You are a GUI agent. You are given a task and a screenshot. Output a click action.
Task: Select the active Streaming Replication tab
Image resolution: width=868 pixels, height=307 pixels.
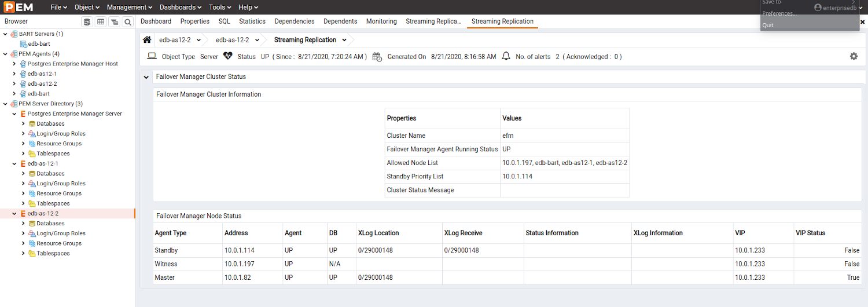click(x=502, y=21)
